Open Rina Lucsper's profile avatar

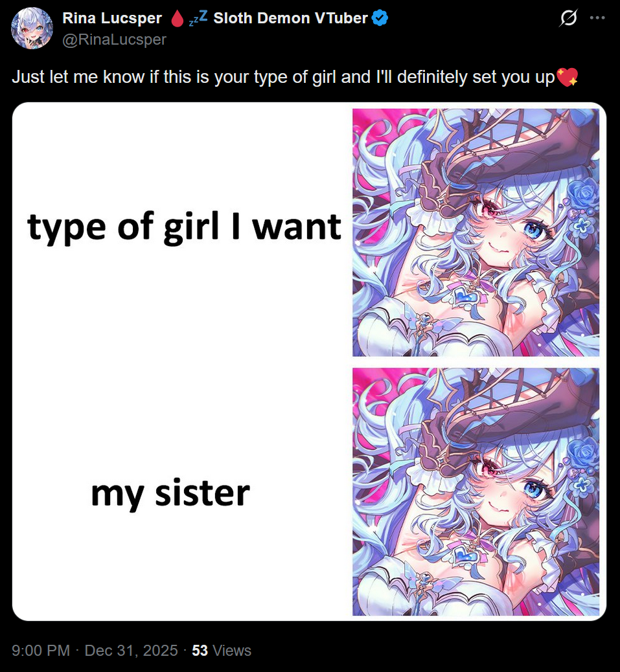coord(32,28)
